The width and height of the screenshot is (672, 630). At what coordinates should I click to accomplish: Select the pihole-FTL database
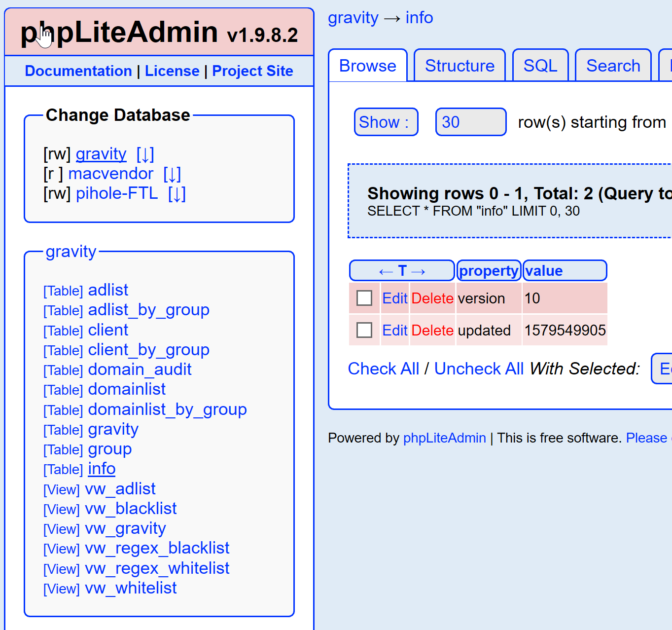click(x=117, y=193)
